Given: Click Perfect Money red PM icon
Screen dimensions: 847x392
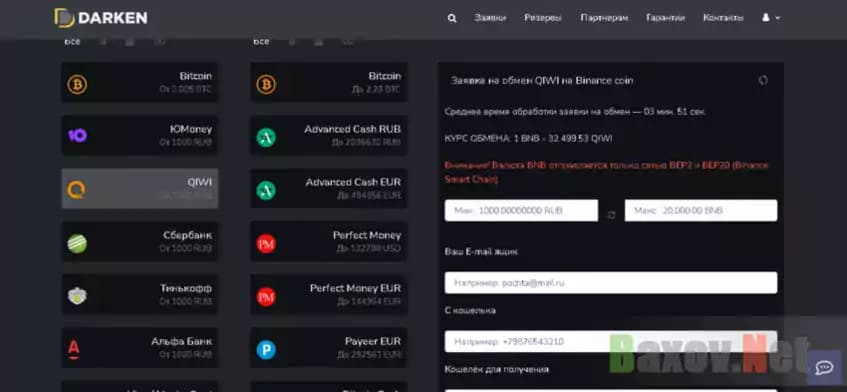Looking at the screenshot, I should point(266,244).
